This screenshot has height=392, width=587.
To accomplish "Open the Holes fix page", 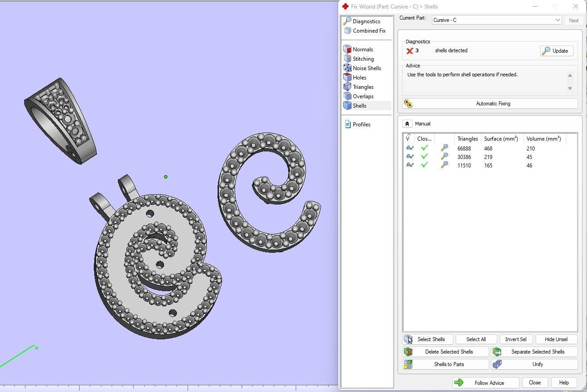I will point(360,78).
